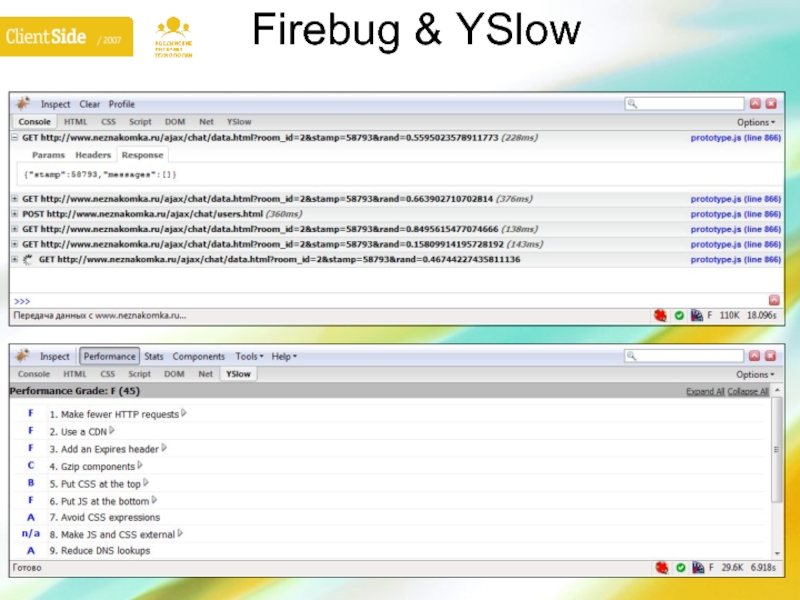
Task: Expand the GET request with rand=0.1580
Action: click(15, 244)
